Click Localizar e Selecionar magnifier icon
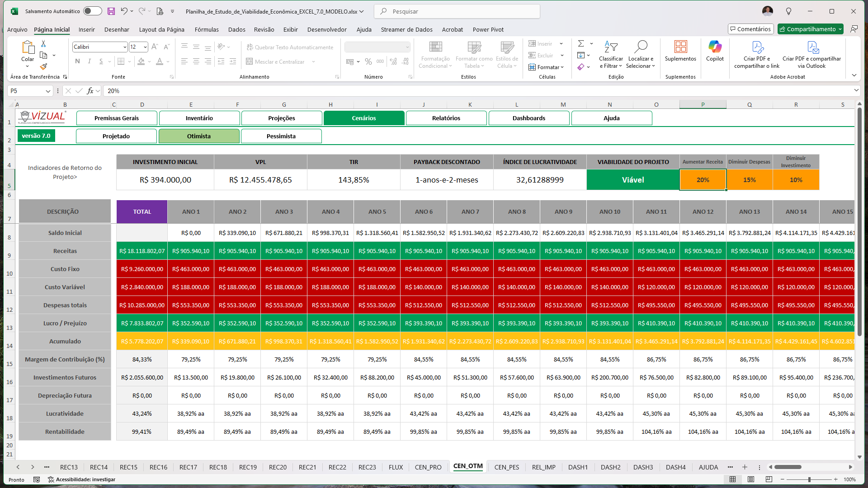 (x=641, y=47)
